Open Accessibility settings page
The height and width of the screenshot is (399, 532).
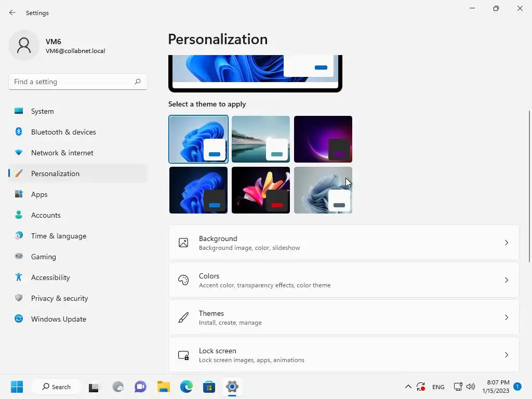(x=78, y=277)
